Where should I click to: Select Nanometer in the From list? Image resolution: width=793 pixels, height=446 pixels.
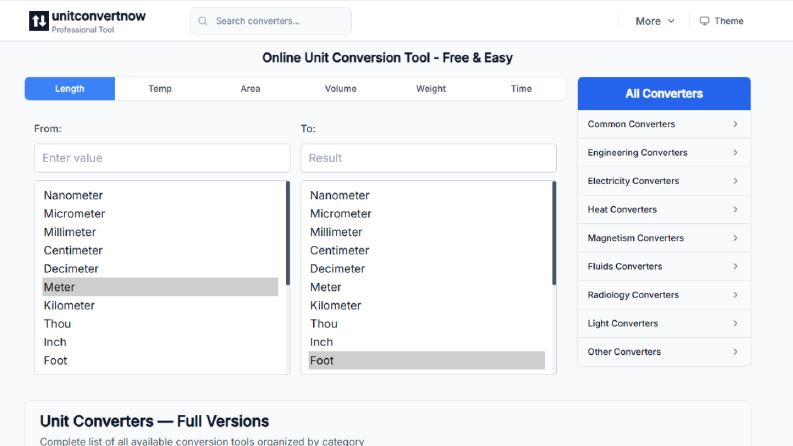tap(160, 195)
